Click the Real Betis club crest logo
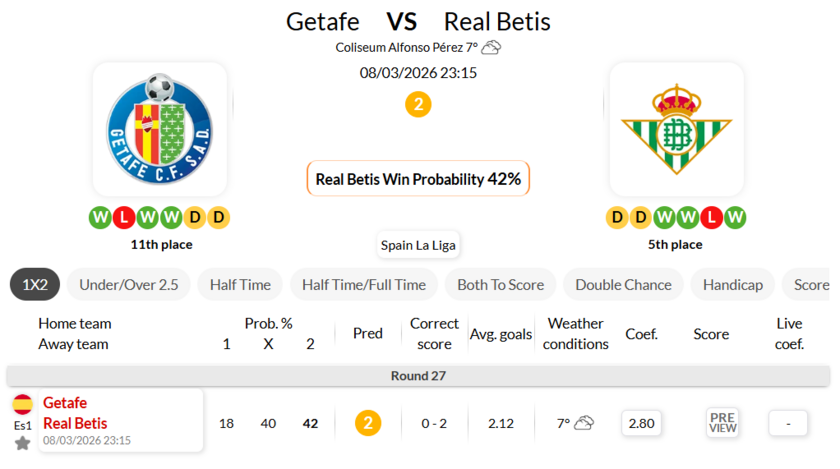 676,129
